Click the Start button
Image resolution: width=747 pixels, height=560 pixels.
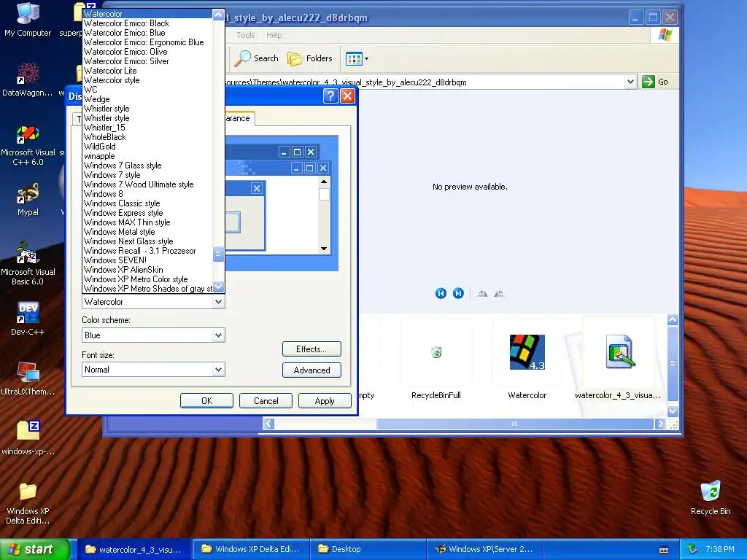pyautogui.click(x=35, y=549)
